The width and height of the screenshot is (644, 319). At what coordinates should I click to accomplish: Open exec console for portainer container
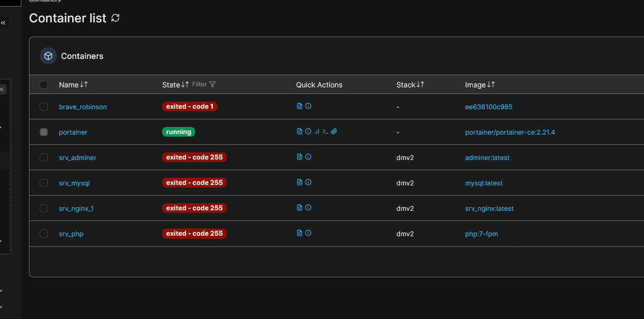coord(325,132)
